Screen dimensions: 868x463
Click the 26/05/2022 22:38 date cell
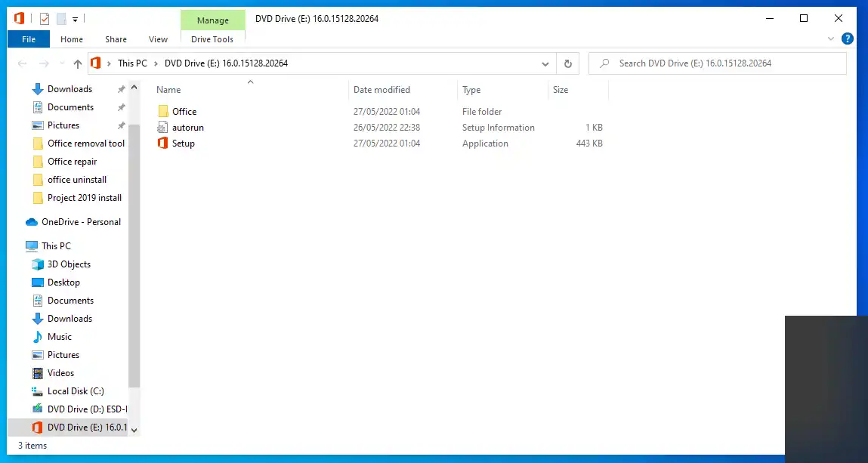[x=386, y=128]
